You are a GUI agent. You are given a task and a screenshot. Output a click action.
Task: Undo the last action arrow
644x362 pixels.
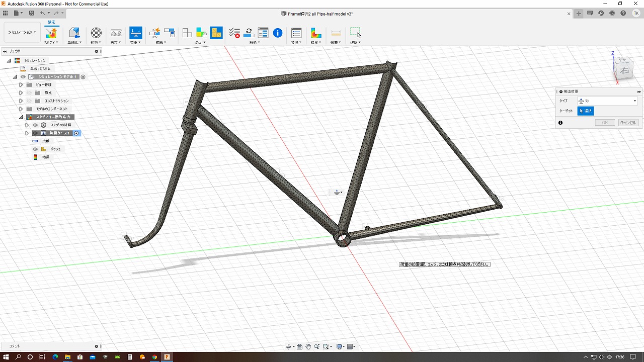click(x=42, y=13)
